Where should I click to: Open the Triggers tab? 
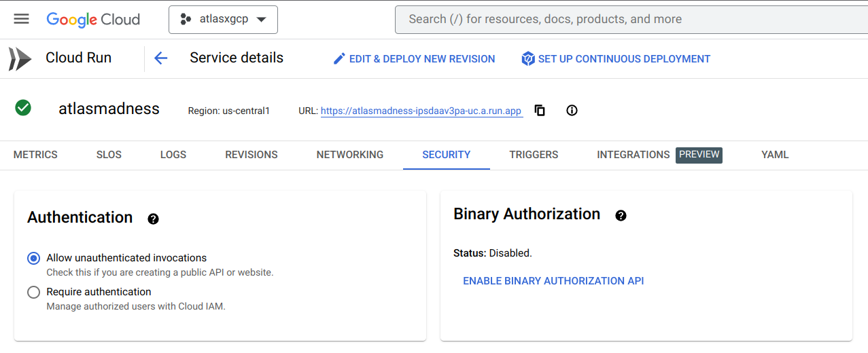(x=534, y=155)
